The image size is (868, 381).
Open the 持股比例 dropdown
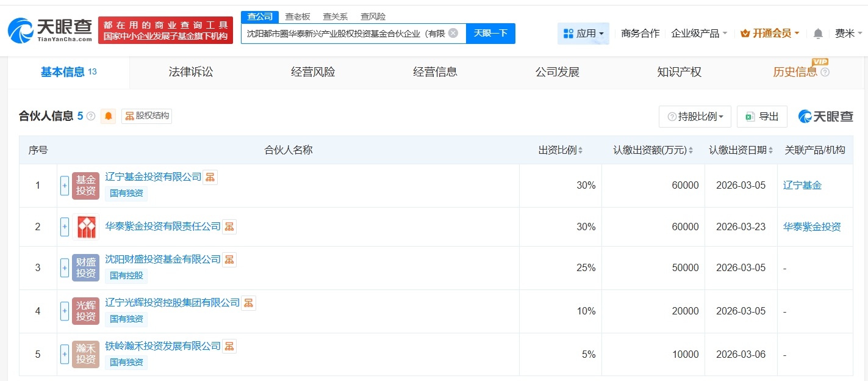(x=695, y=117)
